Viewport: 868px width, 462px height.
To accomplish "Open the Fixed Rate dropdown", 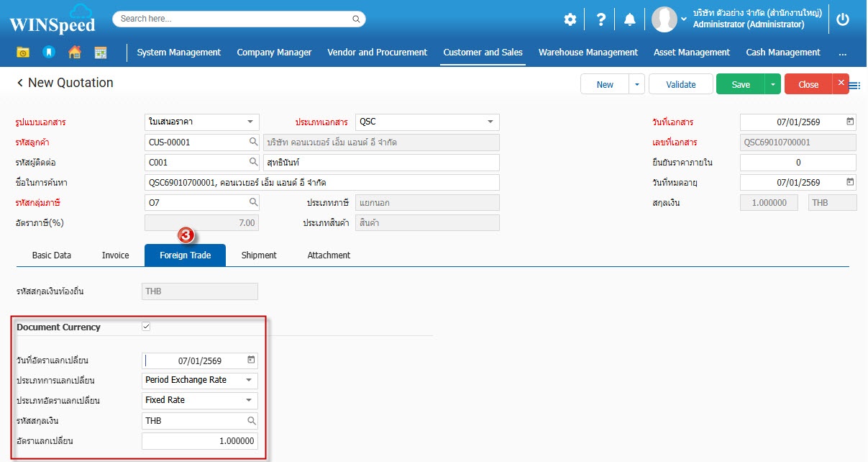I will 249,400.
